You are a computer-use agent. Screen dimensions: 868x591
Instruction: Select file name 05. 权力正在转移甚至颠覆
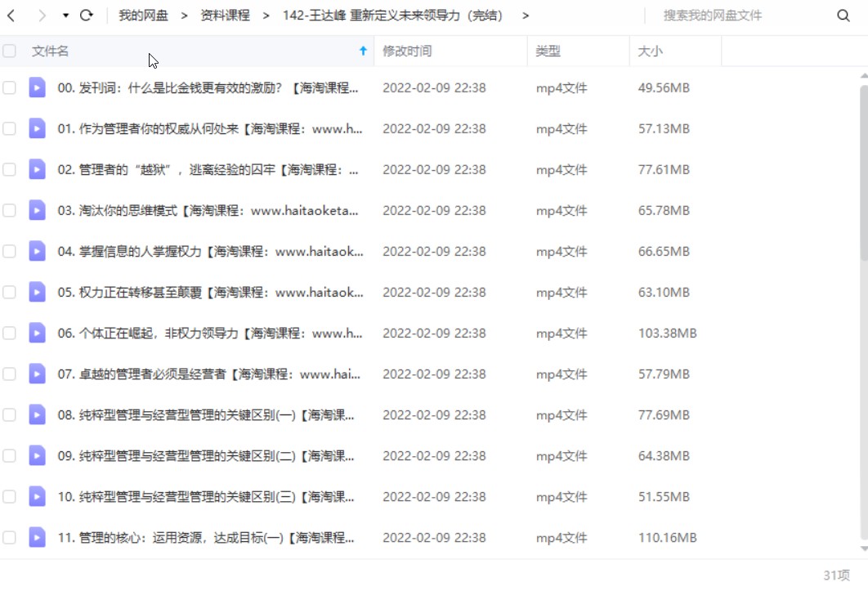point(210,292)
